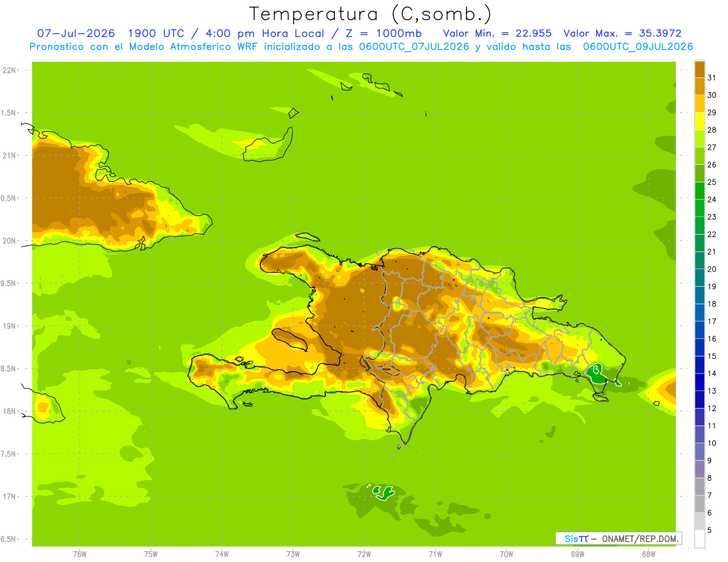This screenshot has height=562, width=728.
Task: Pick the white swatch below label 5
Action: click(x=699, y=539)
